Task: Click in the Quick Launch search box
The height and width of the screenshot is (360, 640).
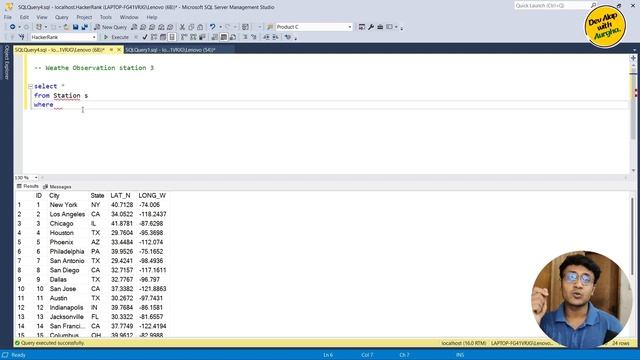Action: click(552, 6)
